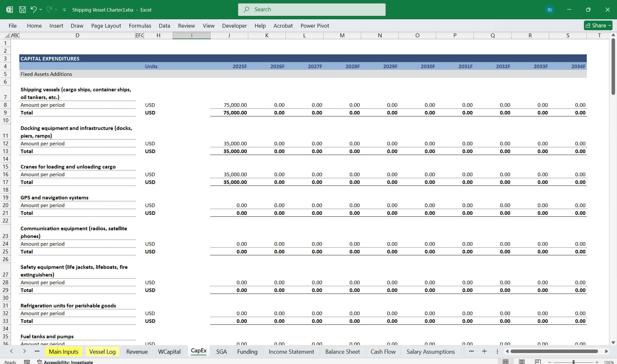The height and width of the screenshot is (364, 617).
Task: Select column I header
Action: tap(192, 35)
